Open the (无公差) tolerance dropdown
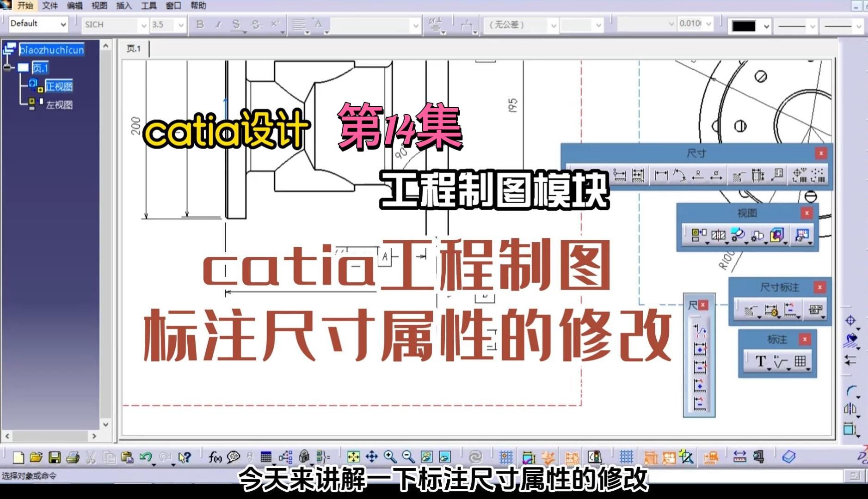 (x=553, y=25)
